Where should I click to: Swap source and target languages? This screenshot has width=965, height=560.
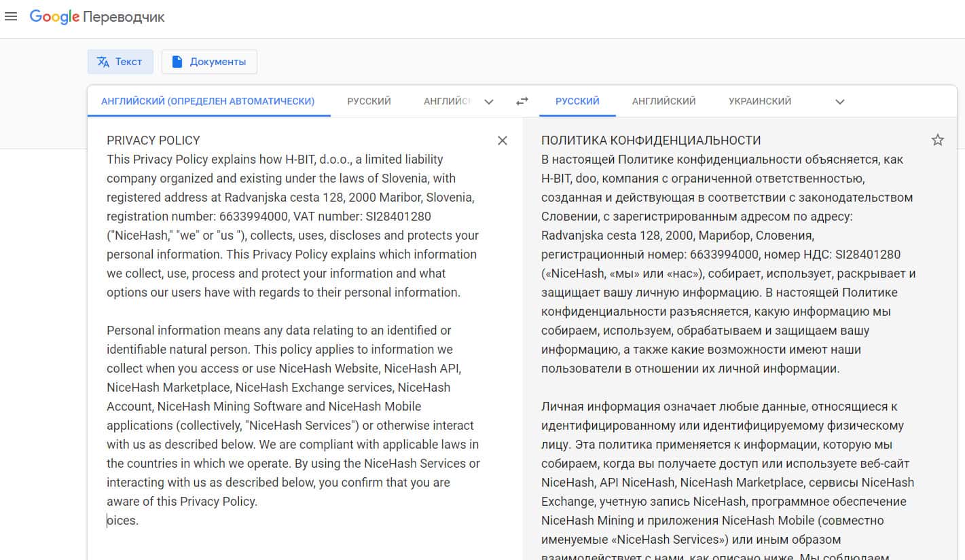(x=522, y=102)
